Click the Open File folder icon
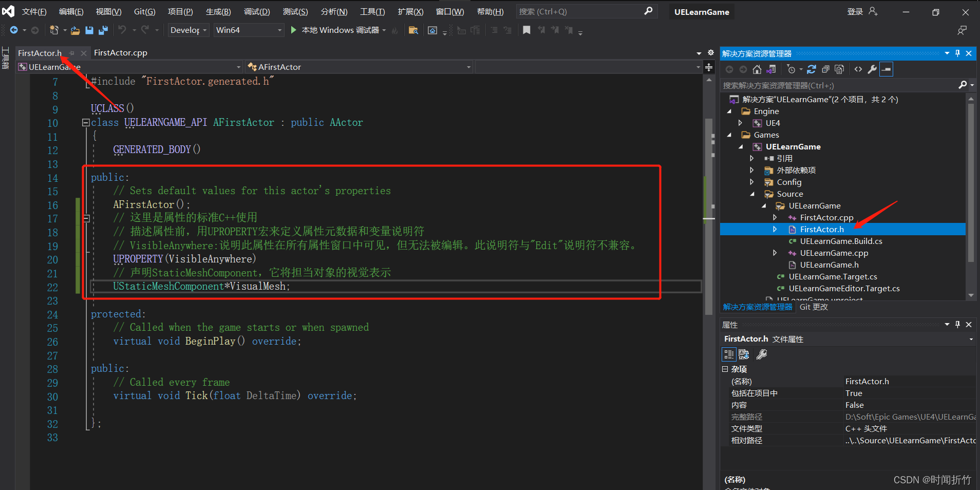The image size is (980, 490). pos(76,30)
